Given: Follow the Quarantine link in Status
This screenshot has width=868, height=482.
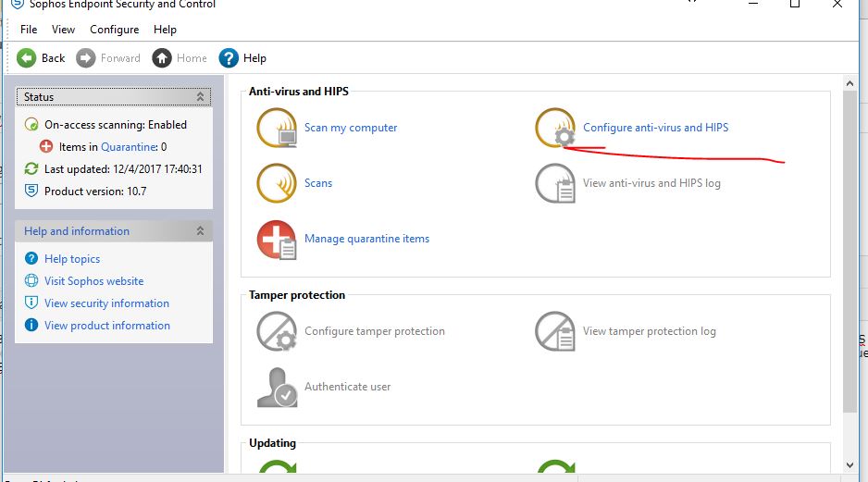Looking at the screenshot, I should [x=129, y=147].
